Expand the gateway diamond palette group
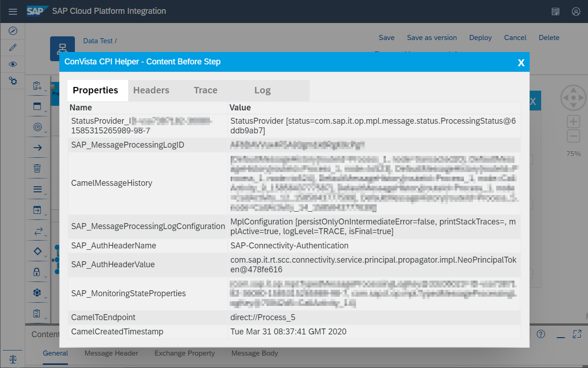 point(38,251)
